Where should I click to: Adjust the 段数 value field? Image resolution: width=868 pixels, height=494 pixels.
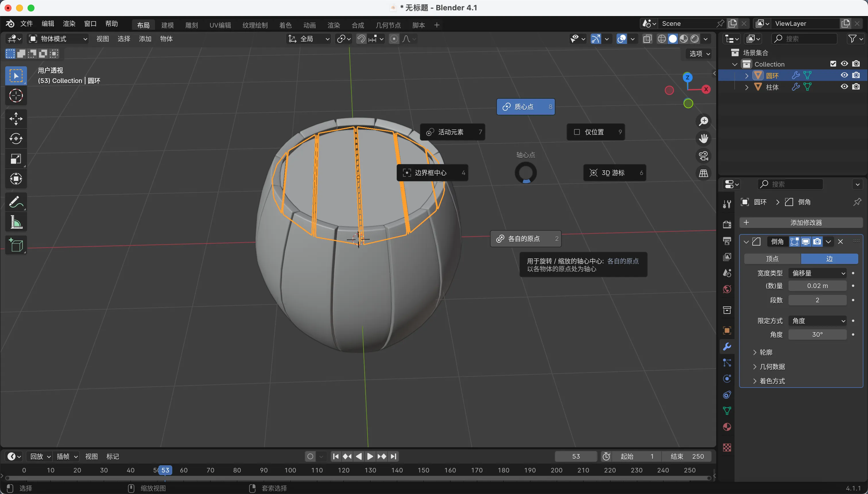817,300
